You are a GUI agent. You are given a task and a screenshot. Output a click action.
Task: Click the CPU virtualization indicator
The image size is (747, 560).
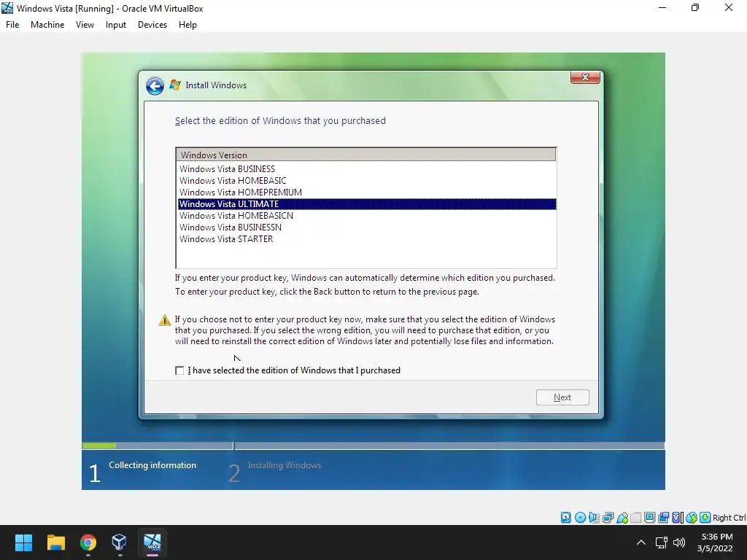tap(677, 518)
